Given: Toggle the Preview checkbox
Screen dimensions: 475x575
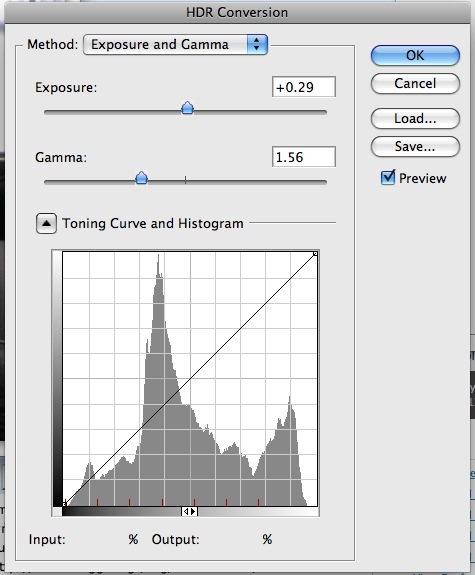Looking at the screenshot, I should coord(388,178).
